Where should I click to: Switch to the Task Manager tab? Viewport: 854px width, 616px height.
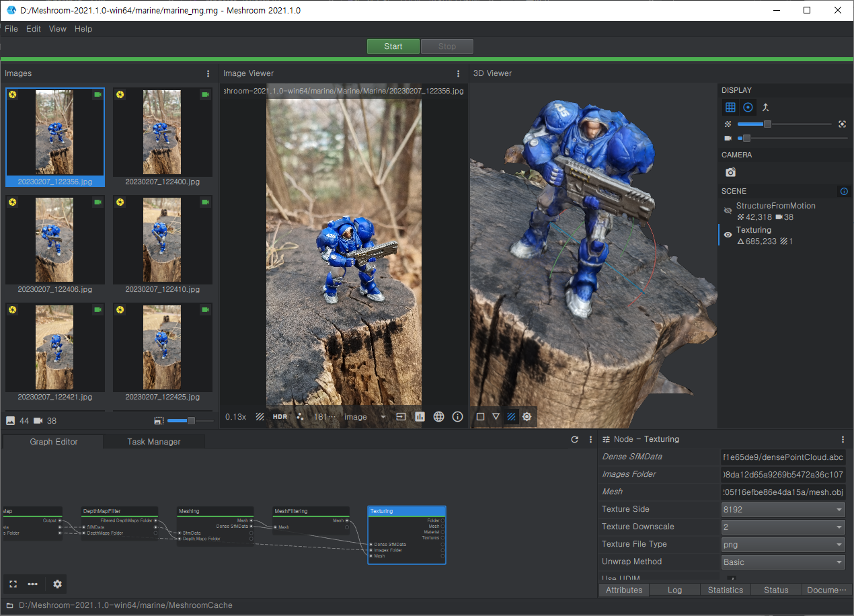pyautogui.click(x=154, y=442)
